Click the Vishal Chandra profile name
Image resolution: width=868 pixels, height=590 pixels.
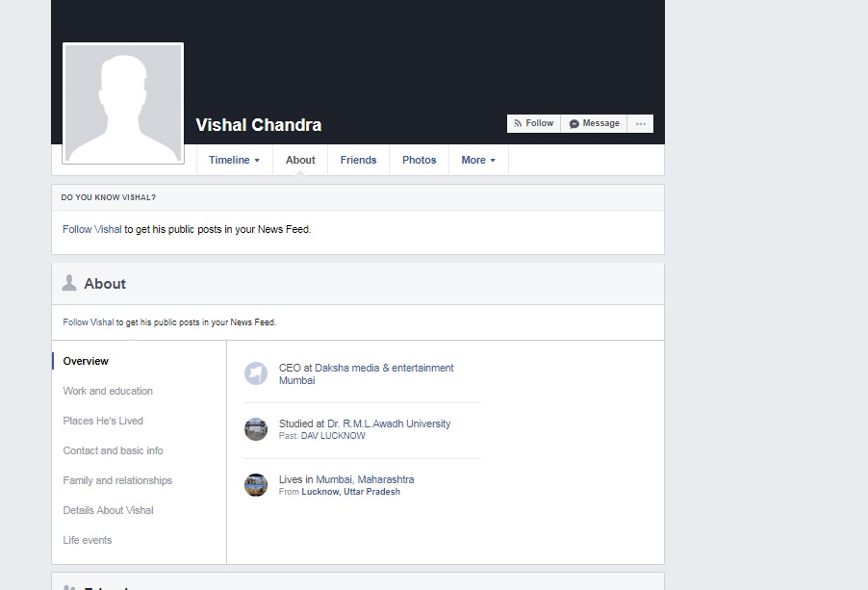259,125
